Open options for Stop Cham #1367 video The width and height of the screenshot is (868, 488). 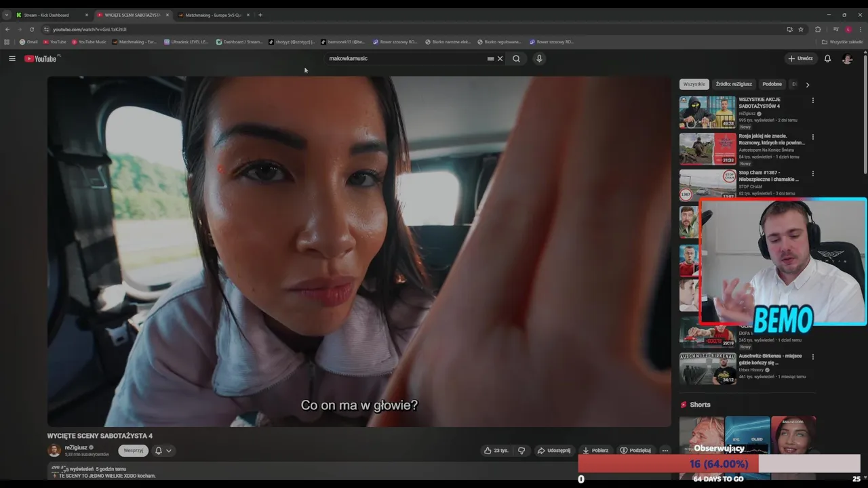[x=812, y=174]
